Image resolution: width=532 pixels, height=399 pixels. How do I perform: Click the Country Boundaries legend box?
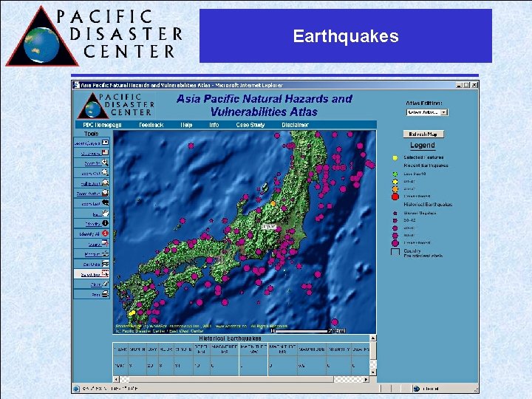tap(395, 252)
